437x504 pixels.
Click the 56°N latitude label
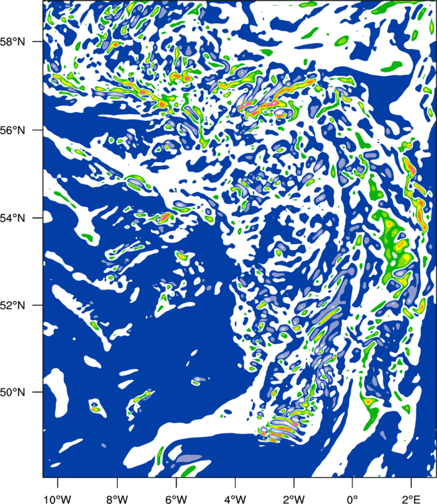pos(13,130)
